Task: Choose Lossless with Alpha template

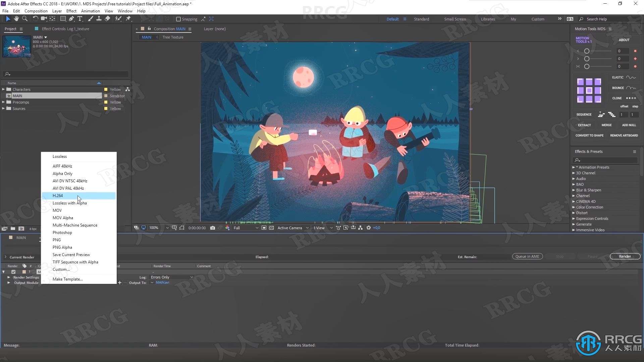Action: [x=79, y=203]
